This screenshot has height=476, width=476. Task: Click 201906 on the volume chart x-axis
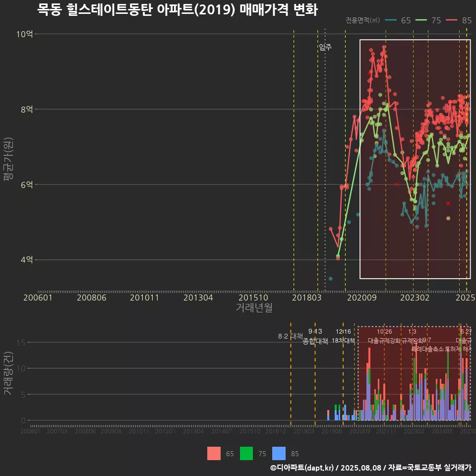pyautogui.click(x=332, y=431)
